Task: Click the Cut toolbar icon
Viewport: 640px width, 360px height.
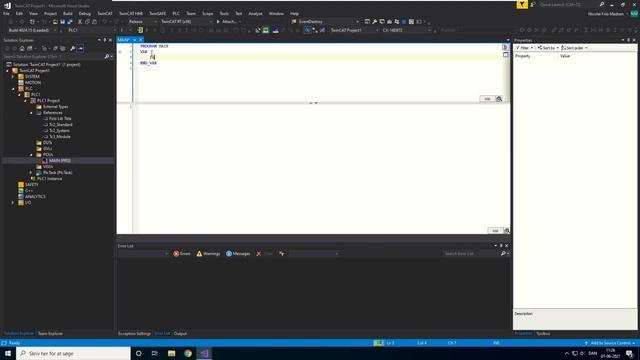Action: [x=80, y=22]
